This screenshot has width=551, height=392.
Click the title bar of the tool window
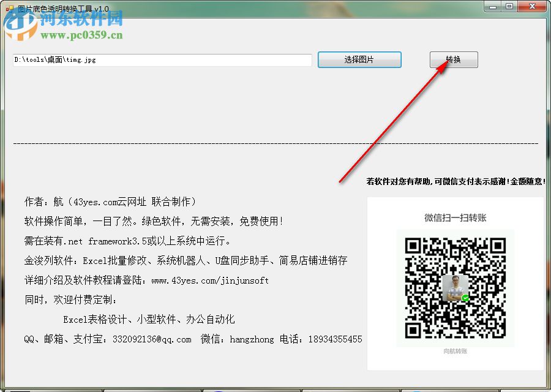(245, 6)
